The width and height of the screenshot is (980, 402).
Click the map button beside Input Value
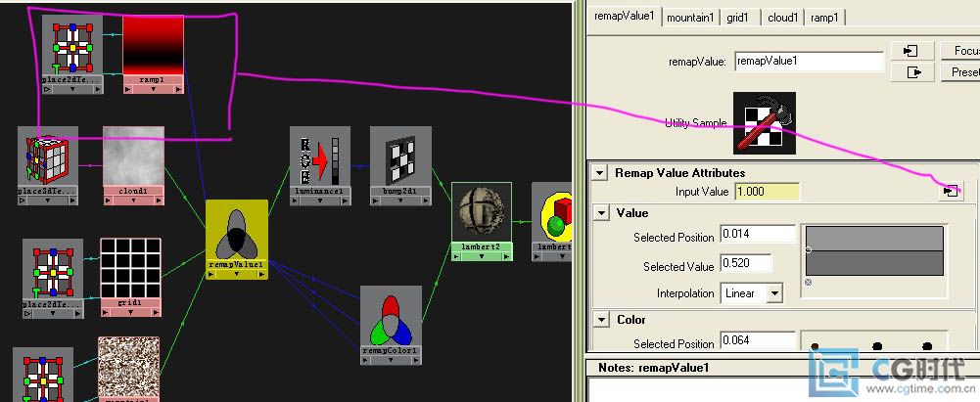click(951, 191)
